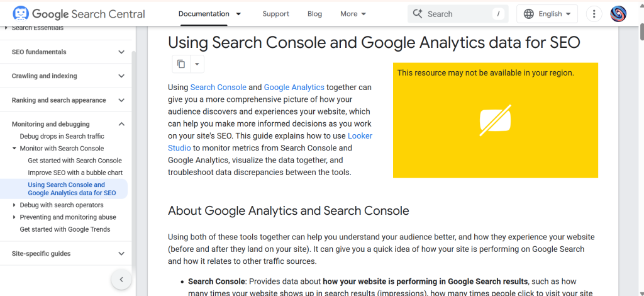
Task: Open the Google Analytics link
Action: click(294, 88)
